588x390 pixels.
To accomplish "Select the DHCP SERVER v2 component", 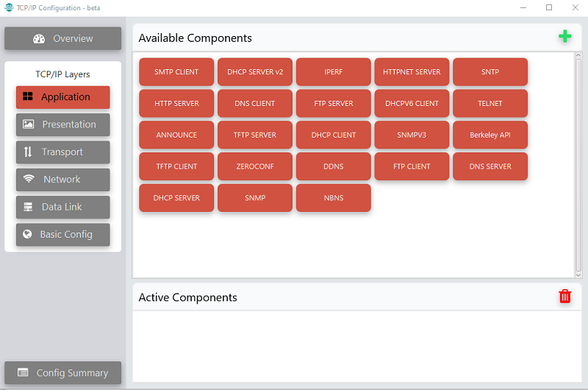I will click(255, 72).
